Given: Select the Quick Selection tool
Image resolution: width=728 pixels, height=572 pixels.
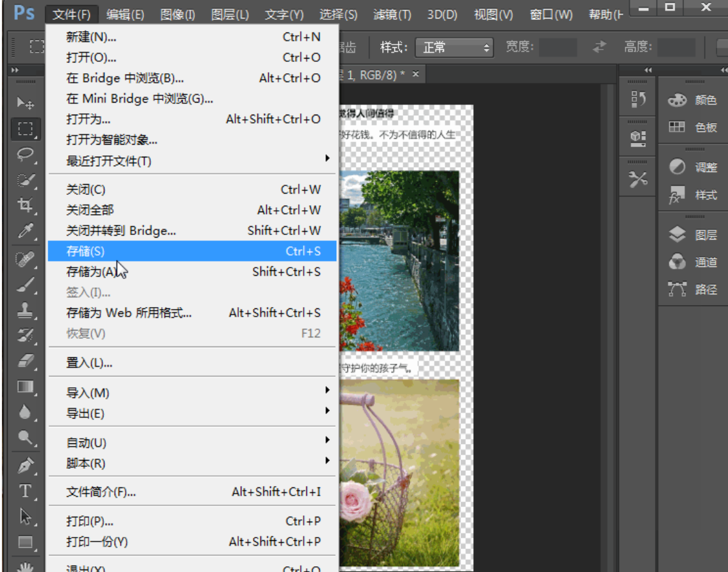Looking at the screenshot, I should point(25,180).
